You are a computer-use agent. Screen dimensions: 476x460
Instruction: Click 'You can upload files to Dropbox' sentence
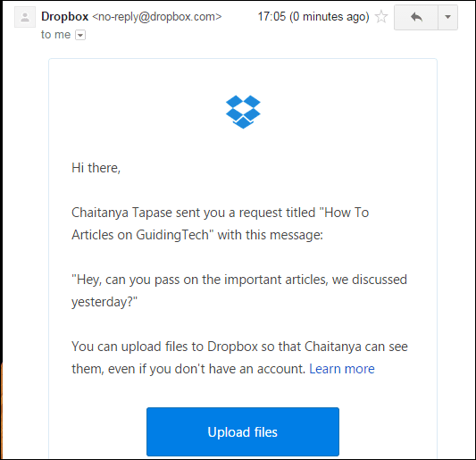coord(239,357)
